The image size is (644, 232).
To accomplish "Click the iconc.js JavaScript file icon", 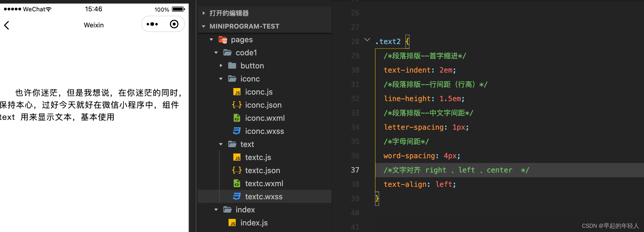I will (237, 92).
